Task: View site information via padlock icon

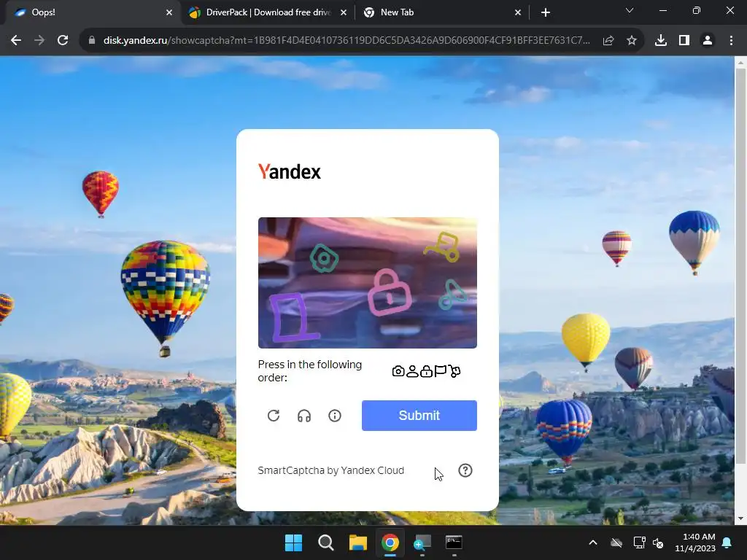Action: [x=92, y=41]
